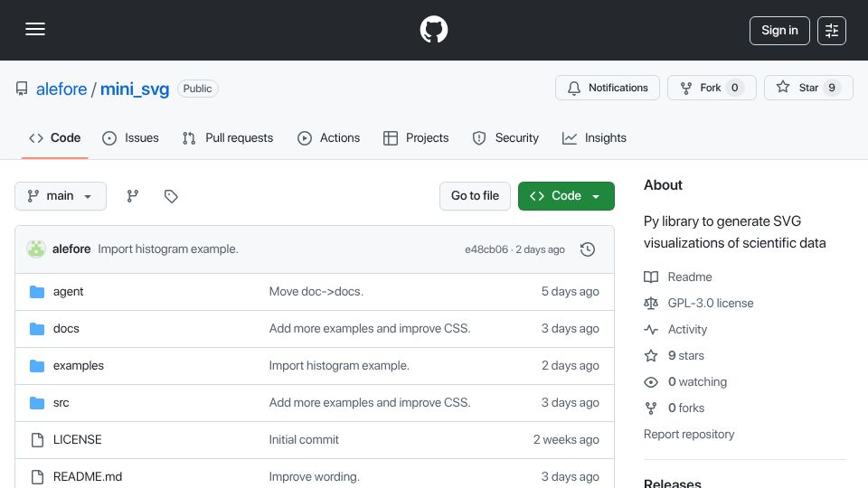
Task: Click the fork count 0
Action: coord(734,88)
